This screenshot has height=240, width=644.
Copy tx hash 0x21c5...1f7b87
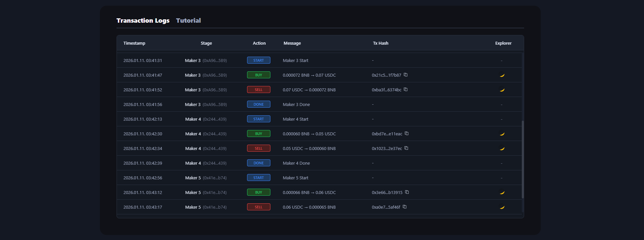coord(406,75)
